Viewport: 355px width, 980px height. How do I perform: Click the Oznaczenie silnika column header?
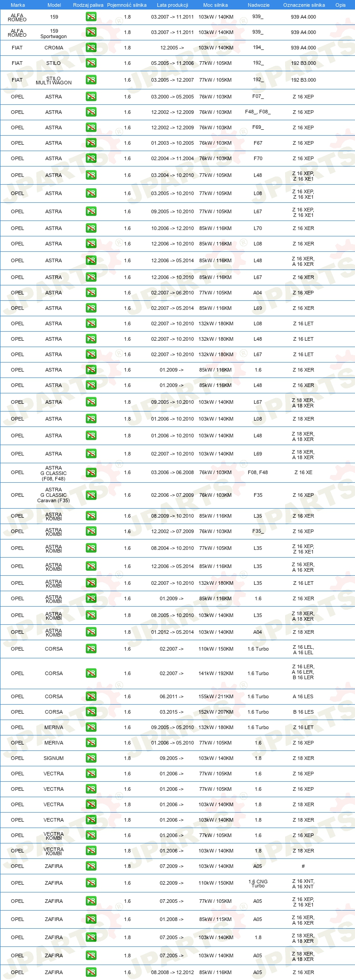pos(304,5)
